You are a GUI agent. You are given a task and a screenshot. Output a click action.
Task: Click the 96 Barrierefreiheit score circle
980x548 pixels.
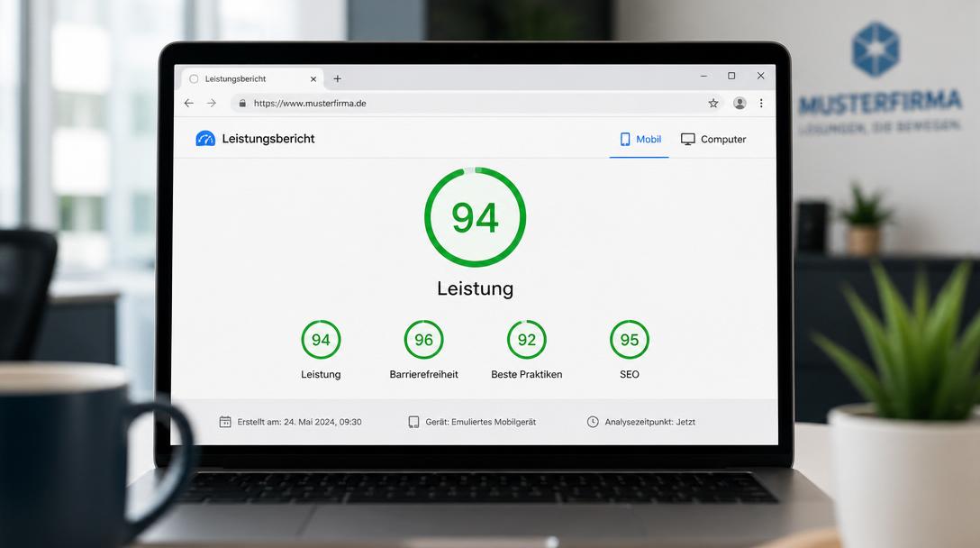pyautogui.click(x=423, y=340)
